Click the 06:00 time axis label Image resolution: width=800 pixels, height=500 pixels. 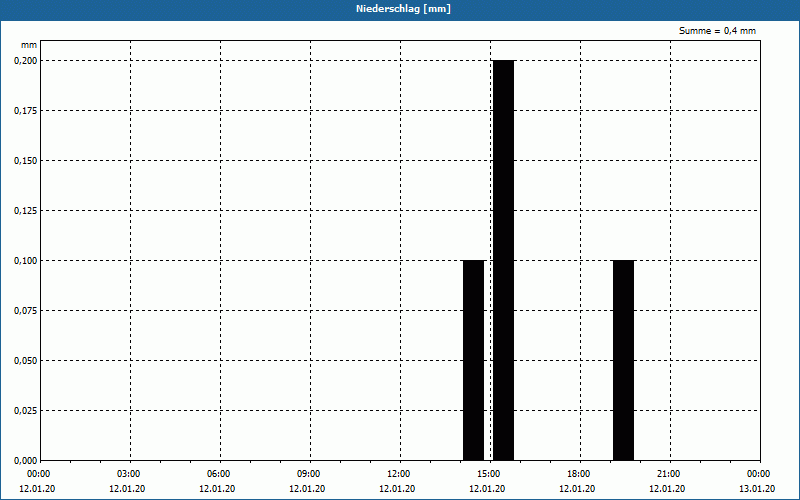220,474
